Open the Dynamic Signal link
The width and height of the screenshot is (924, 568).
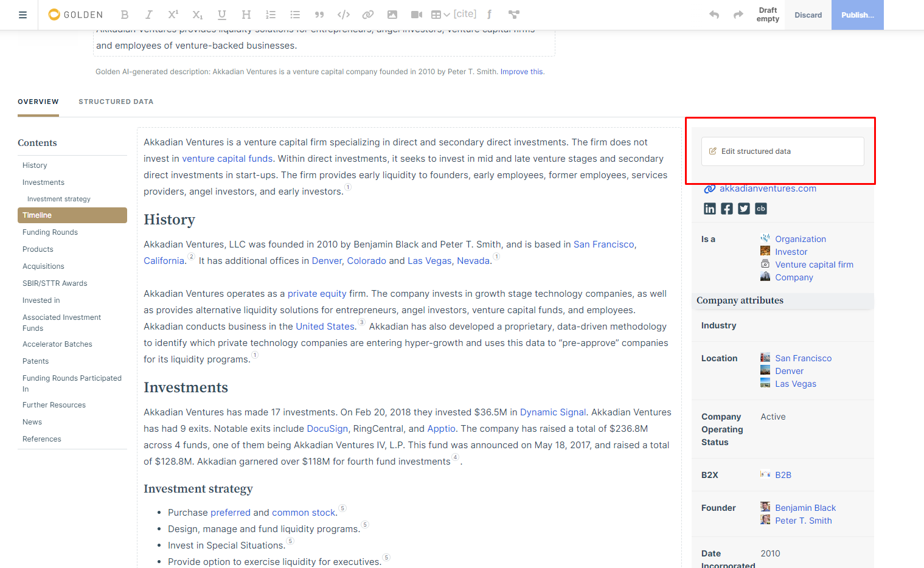pos(553,412)
